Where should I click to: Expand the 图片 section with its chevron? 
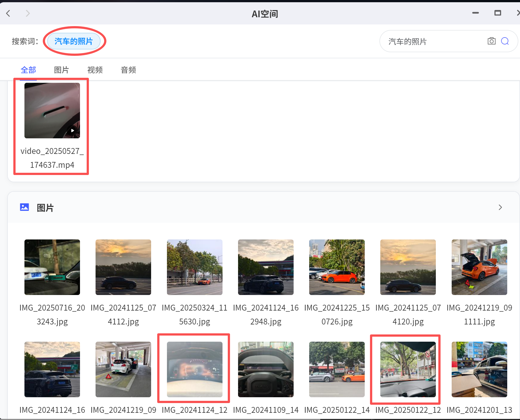tap(500, 207)
